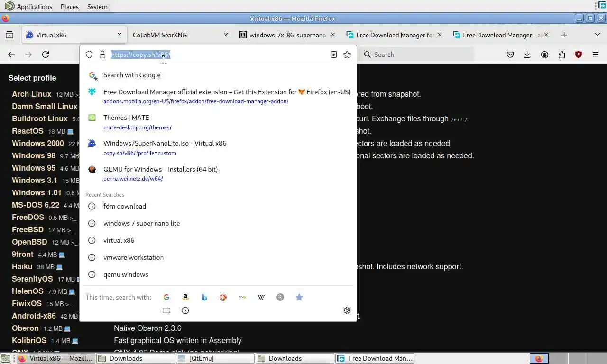Select the Themes | MATE suggestion
The width and height of the screenshot is (607, 364).
(218, 122)
